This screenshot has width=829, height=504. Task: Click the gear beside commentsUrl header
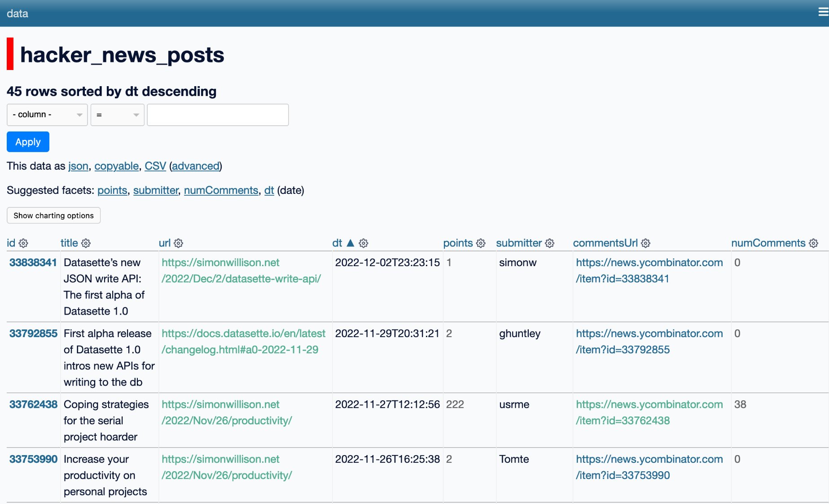point(645,243)
